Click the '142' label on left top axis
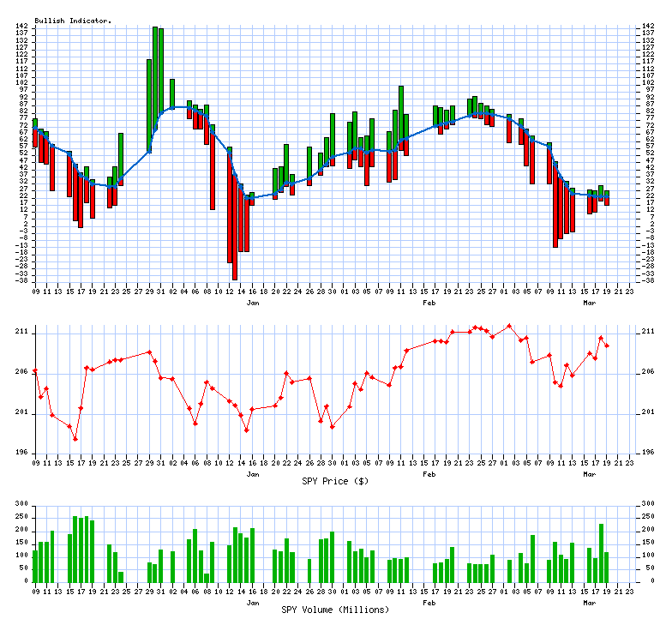This screenshot has width=672, height=625. 22,27
